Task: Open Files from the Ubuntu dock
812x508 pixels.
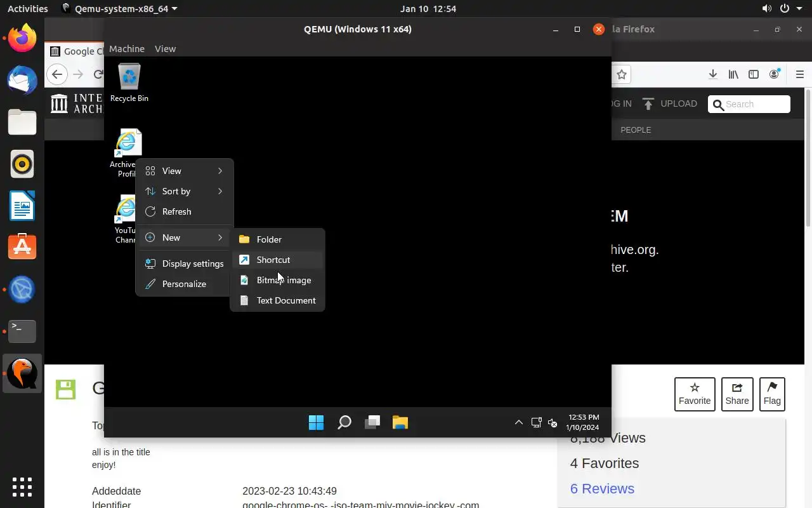Action: 22,123
